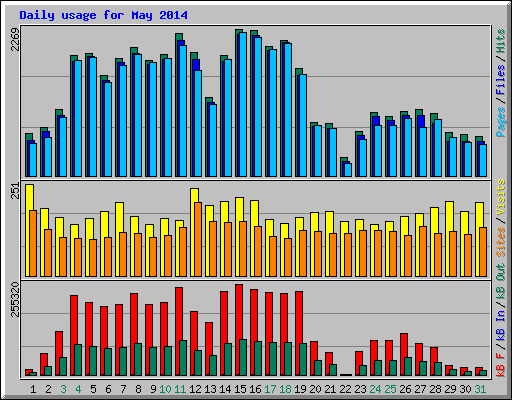Viewport: 512px width, 400px height.
Task: Click the 'Pages' legend label
Action: [x=500, y=122]
